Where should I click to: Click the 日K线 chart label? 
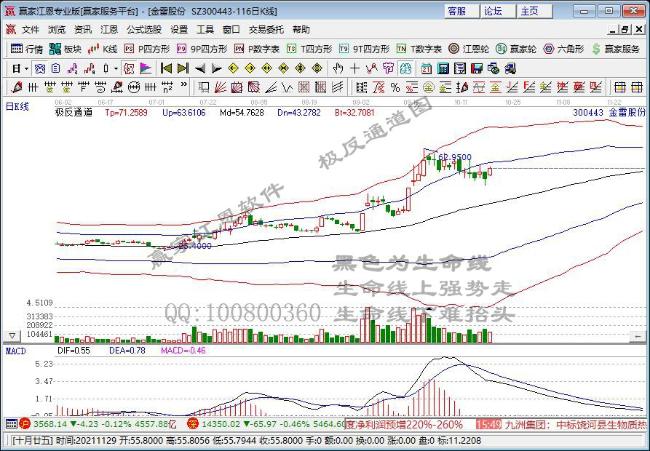click(17, 107)
